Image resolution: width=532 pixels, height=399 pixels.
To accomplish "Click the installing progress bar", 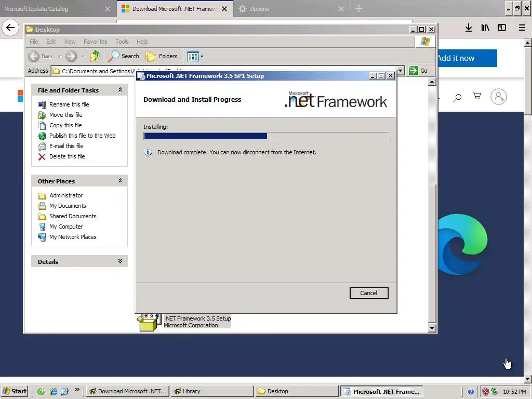I will 266,136.
